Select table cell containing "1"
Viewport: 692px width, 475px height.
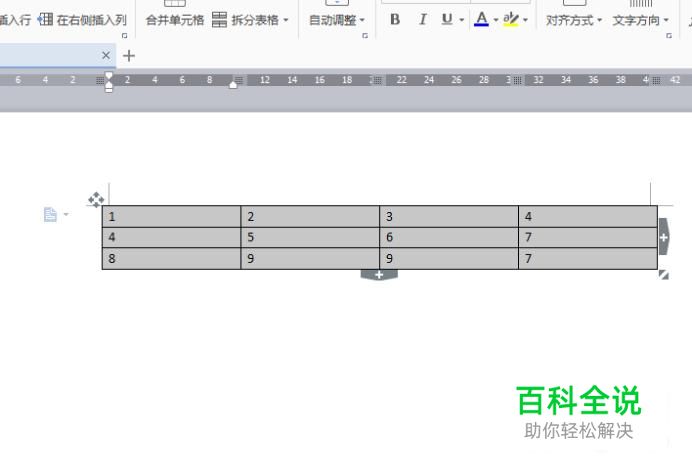[x=171, y=216]
